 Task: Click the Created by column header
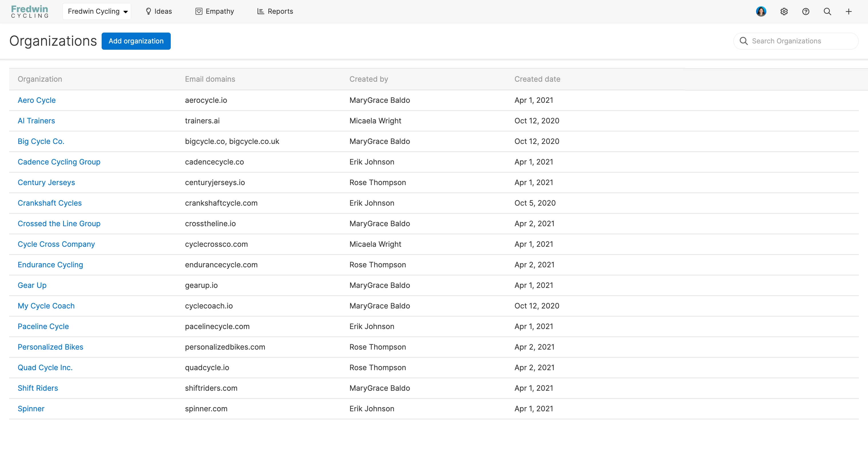(368, 79)
